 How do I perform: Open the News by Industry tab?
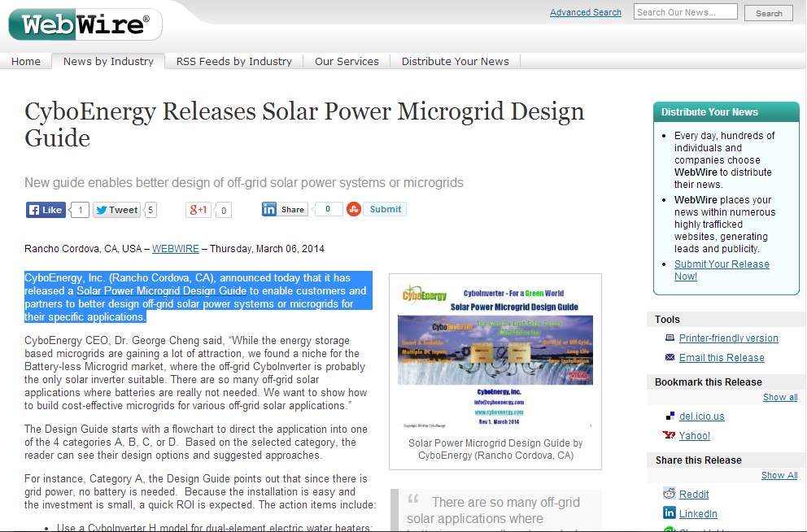point(108,62)
